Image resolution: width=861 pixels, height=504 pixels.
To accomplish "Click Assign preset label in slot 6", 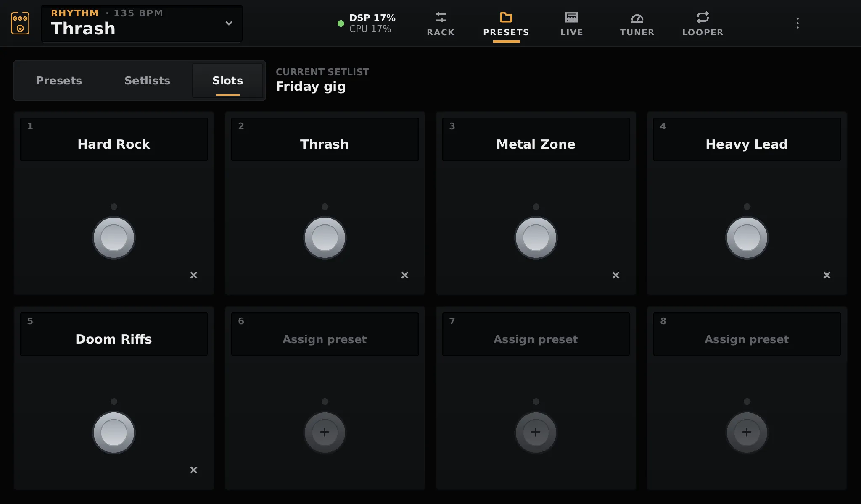I will [325, 339].
